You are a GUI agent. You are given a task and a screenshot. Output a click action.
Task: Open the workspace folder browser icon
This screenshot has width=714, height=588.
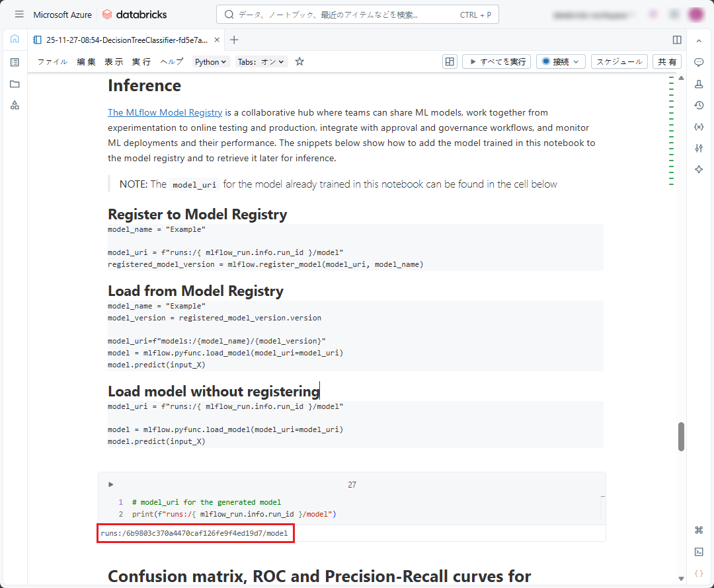[15, 84]
